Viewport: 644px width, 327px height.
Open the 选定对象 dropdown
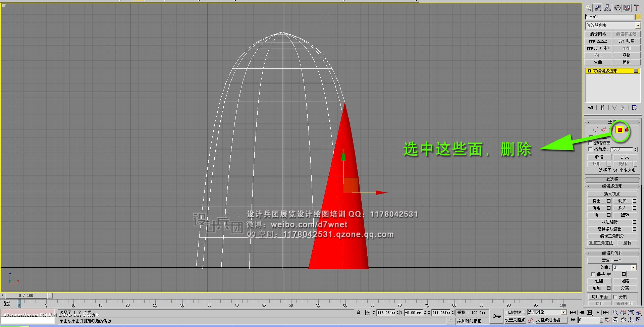click(x=547, y=312)
